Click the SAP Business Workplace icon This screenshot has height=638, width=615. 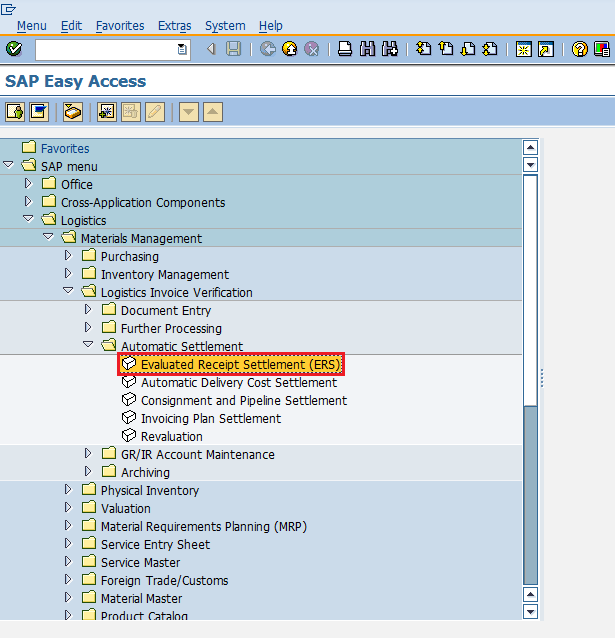click(73, 112)
